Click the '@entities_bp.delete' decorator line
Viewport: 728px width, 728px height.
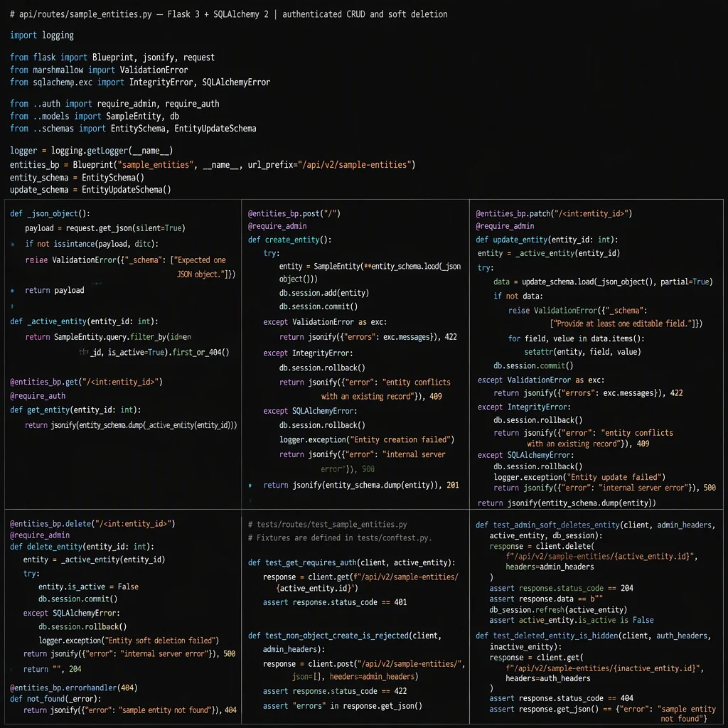pyautogui.click(x=92, y=524)
